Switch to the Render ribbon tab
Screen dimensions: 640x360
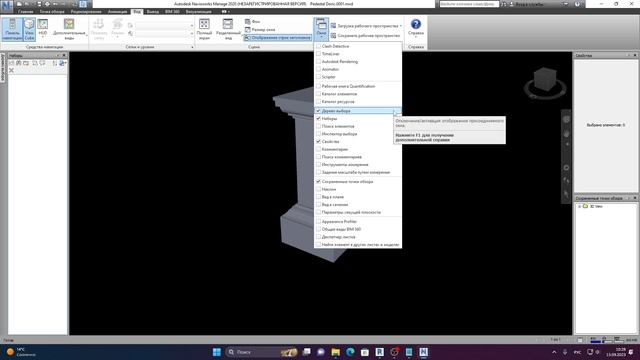pyautogui.click(x=199, y=12)
